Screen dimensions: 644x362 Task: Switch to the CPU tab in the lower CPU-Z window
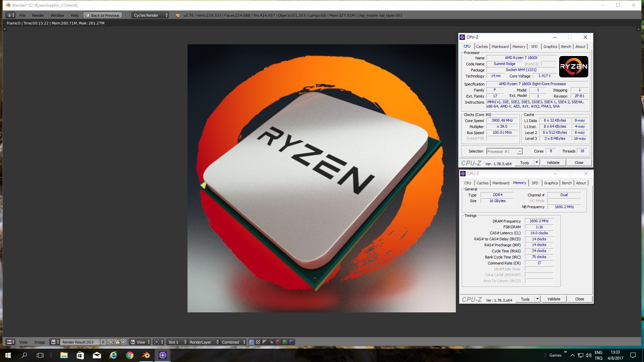pyautogui.click(x=468, y=183)
